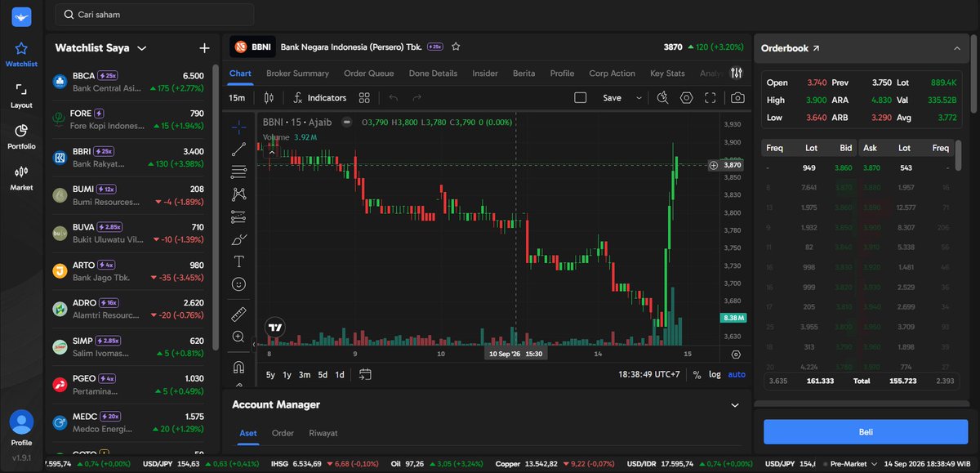Set chart range to 1d
Screen dimensions: 980x473
[340, 374]
